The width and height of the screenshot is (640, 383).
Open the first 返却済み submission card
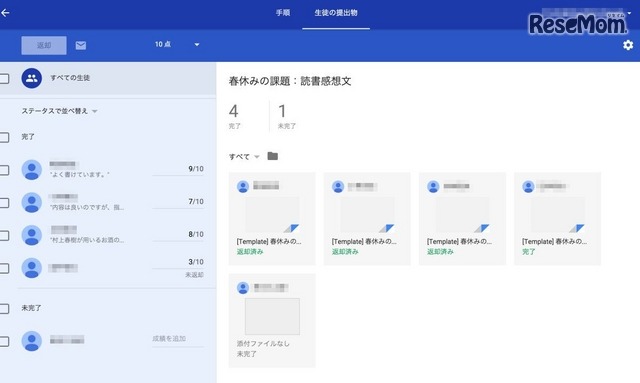pos(272,219)
